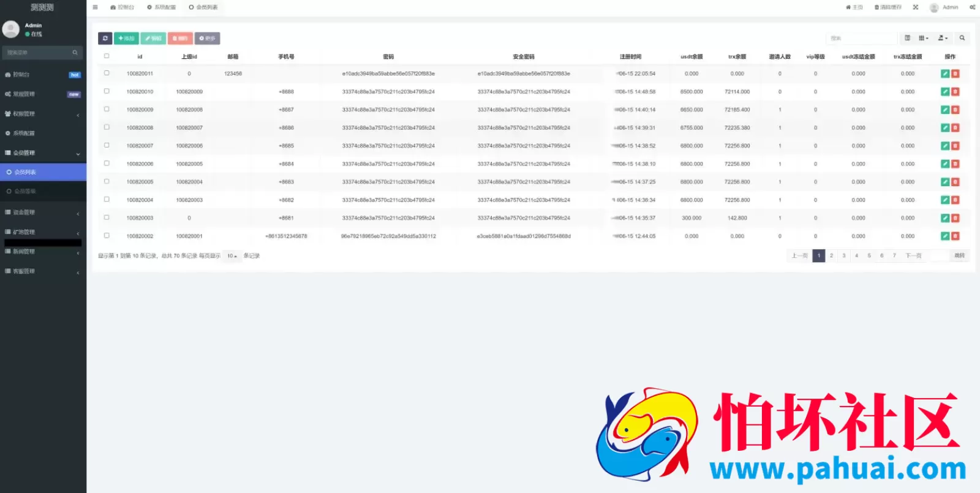Toggle card view icon beside the search field
980x493 pixels.
(x=908, y=38)
